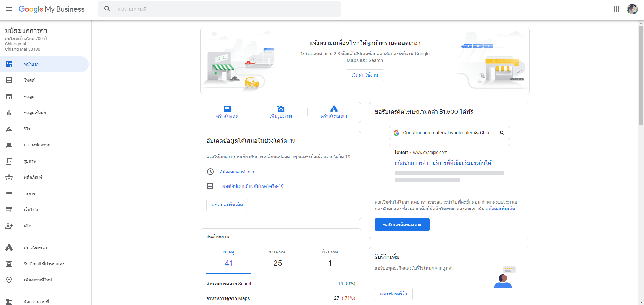Click the magnifier in the ad preview search

(502, 133)
